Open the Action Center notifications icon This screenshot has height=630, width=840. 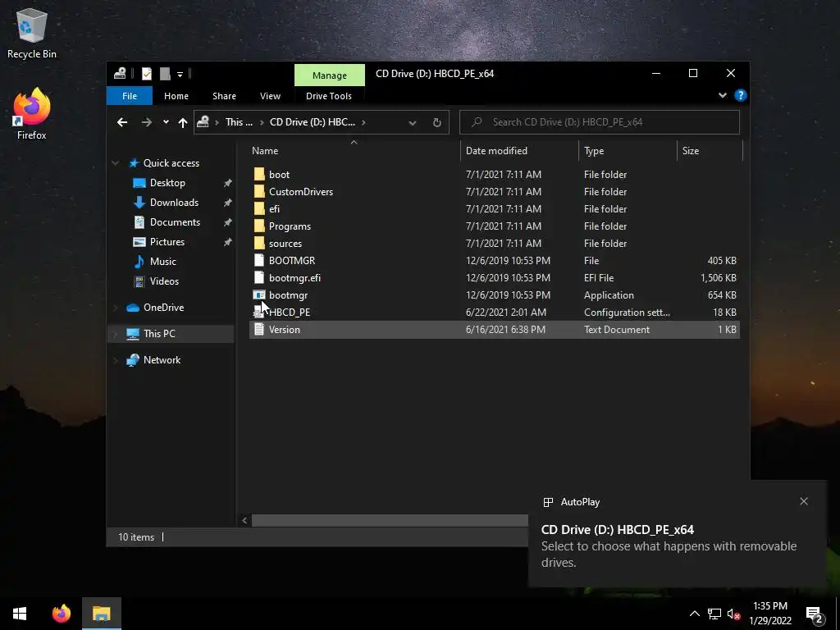click(815, 615)
